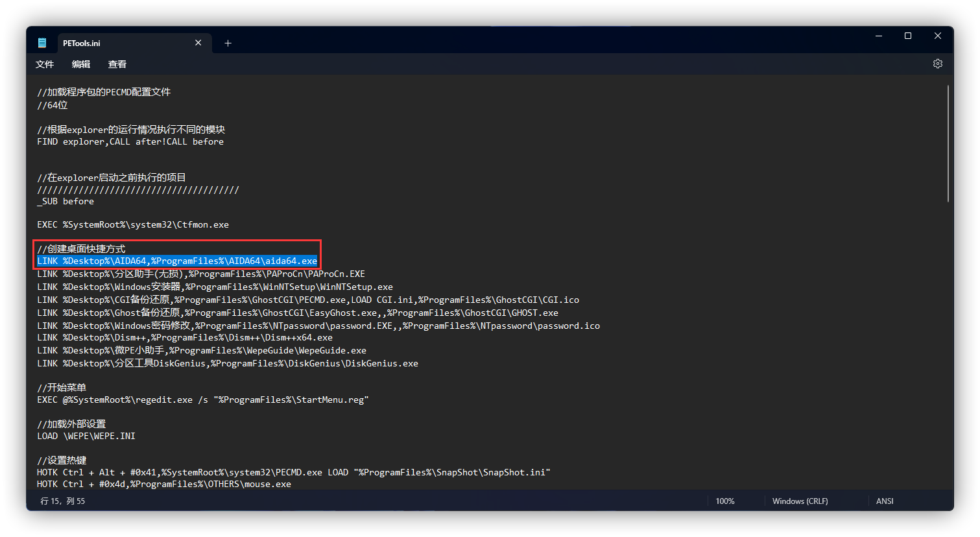
Task: Add a new tab with the plus button
Action: [x=228, y=43]
